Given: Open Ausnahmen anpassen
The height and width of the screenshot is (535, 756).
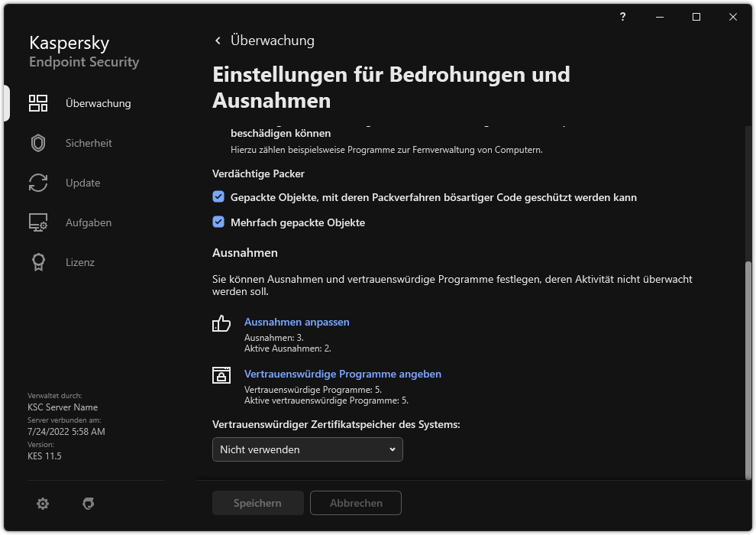Looking at the screenshot, I should [297, 322].
